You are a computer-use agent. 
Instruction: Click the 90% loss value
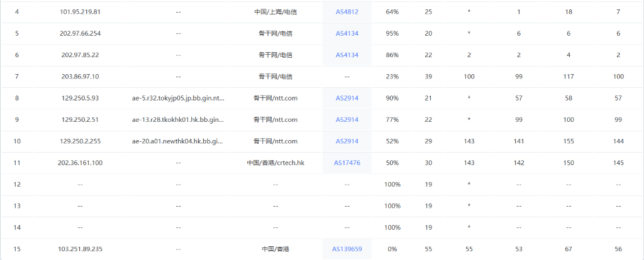coord(392,98)
